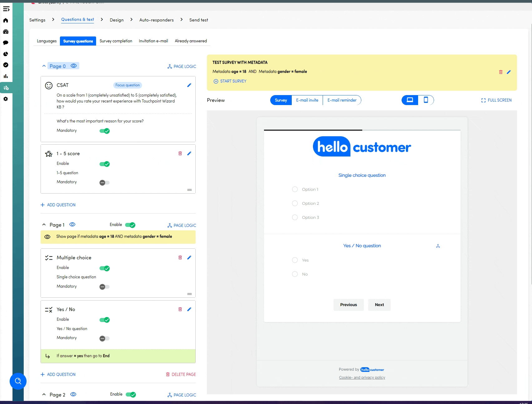Collapse Page 2 using its chevron
The height and width of the screenshot is (404, 532).
point(44,395)
